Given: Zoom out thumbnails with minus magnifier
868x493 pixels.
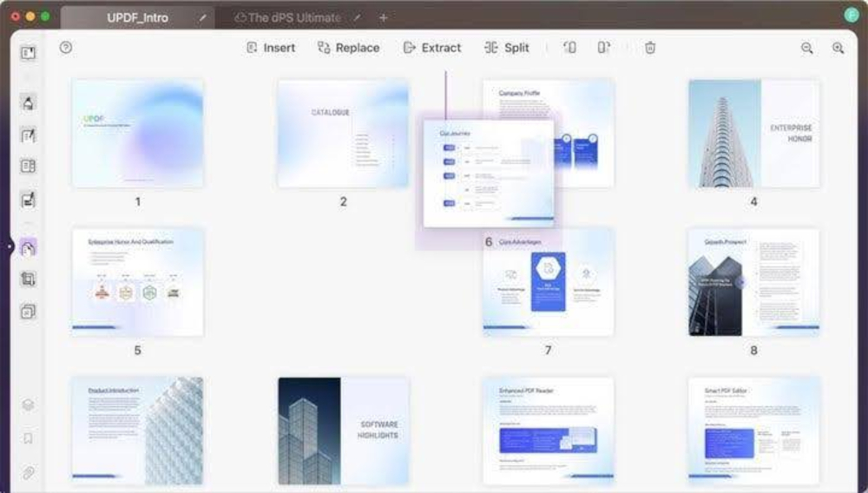Looking at the screenshot, I should [x=807, y=49].
